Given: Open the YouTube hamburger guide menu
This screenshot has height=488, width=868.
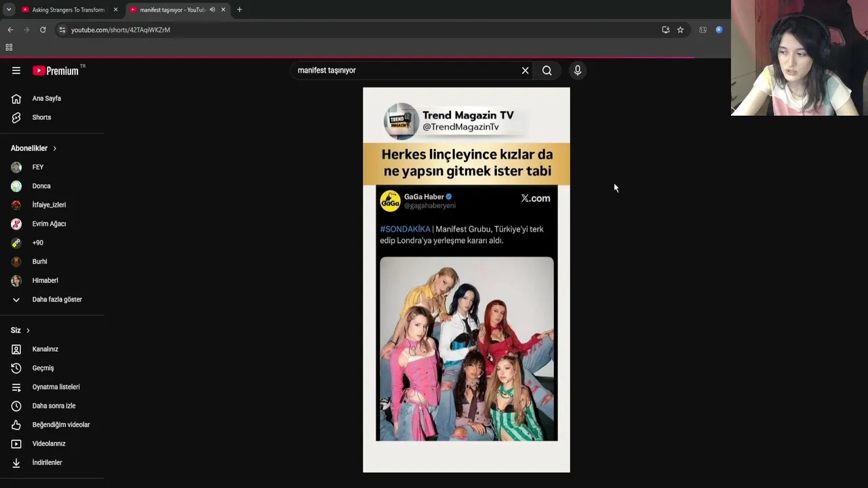Looking at the screenshot, I should coord(16,70).
